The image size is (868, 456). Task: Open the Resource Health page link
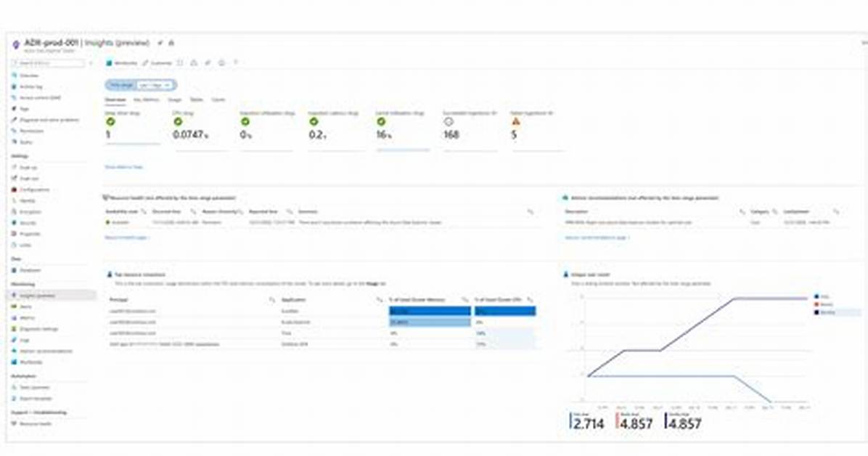coord(127,237)
